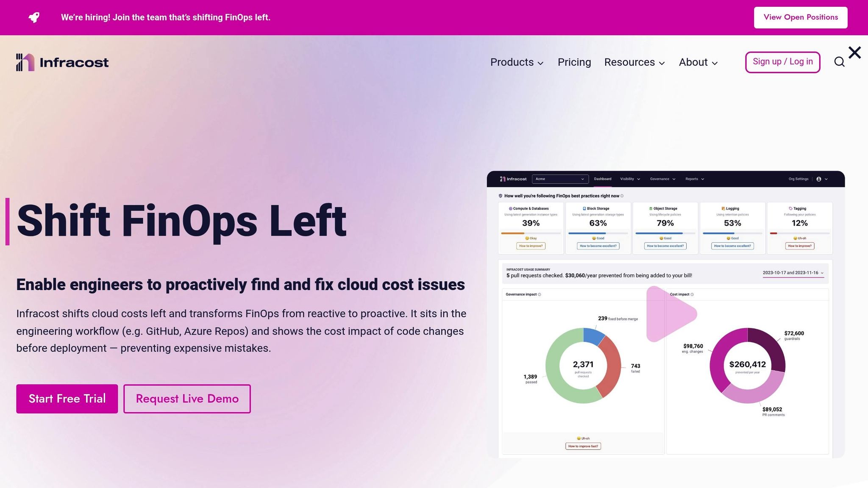The image size is (868, 488).
Task: Click the Infracost logo
Action: [x=62, y=62]
